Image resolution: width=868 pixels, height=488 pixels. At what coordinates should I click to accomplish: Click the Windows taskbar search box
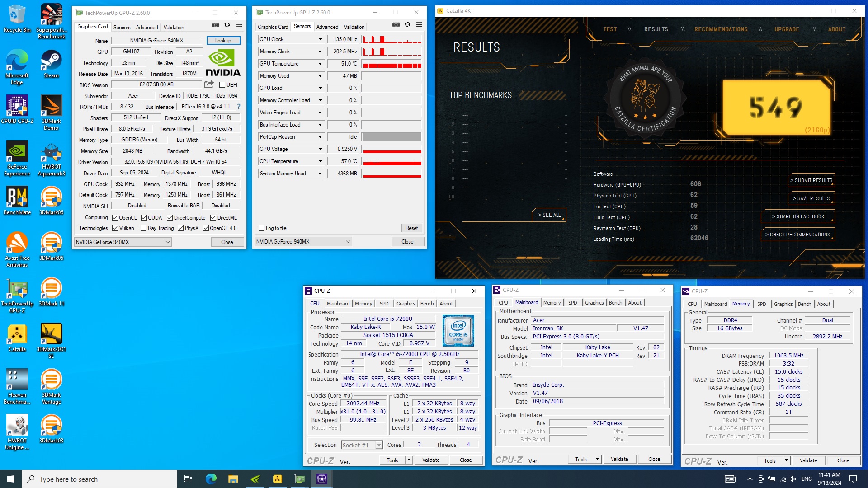point(99,479)
